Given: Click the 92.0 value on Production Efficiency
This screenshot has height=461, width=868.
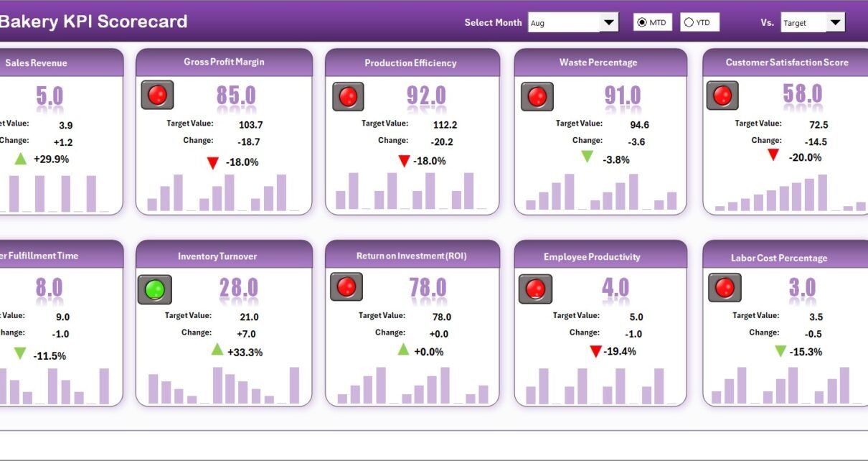Looking at the screenshot, I should coord(426,96).
